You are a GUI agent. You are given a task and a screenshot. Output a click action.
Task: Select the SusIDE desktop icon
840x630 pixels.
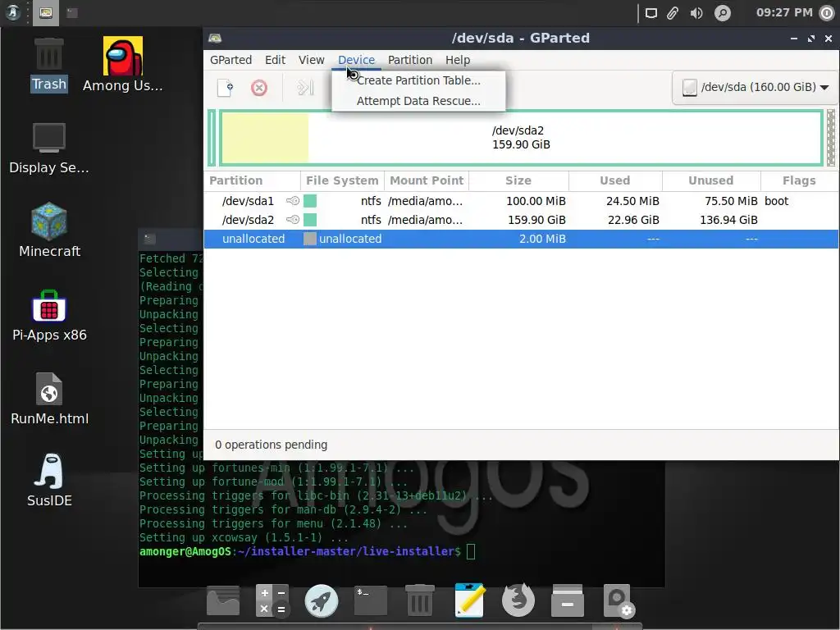tap(49, 481)
